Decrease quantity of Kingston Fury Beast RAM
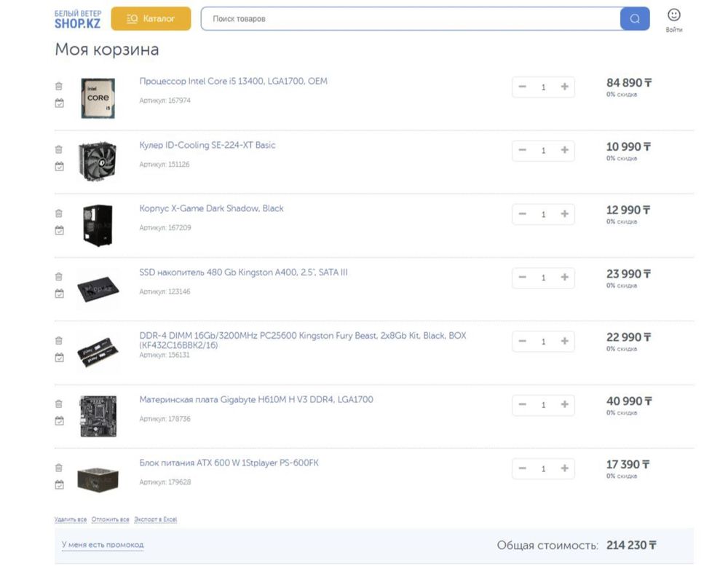Image resolution: width=728 pixels, height=566 pixels. [522, 341]
